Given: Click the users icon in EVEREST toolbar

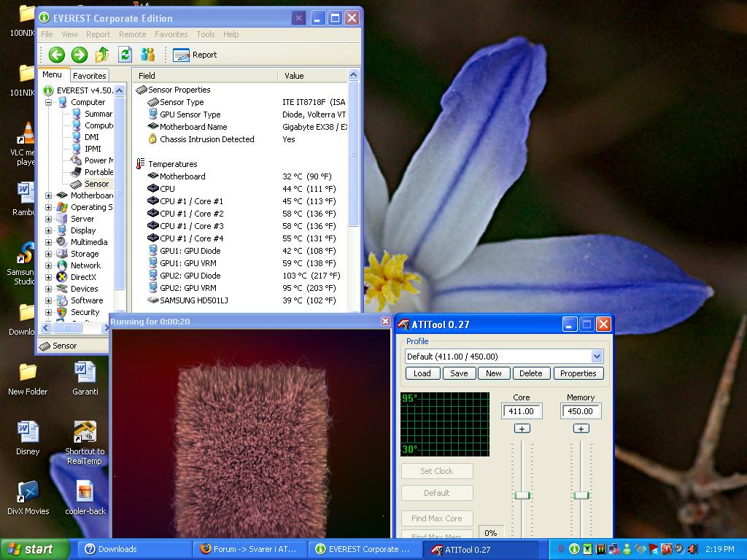Looking at the screenshot, I should pyautogui.click(x=147, y=55).
